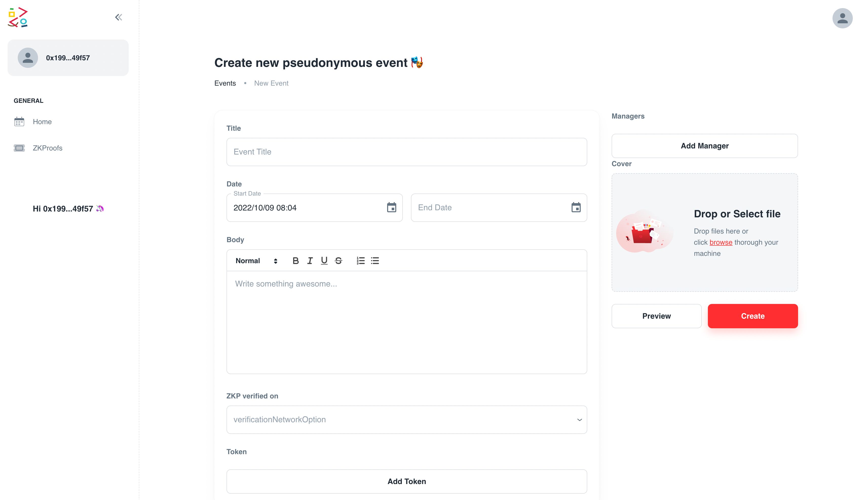Image resolution: width=868 pixels, height=500 pixels.
Task: Click the Underline formatting icon
Action: (x=324, y=260)
